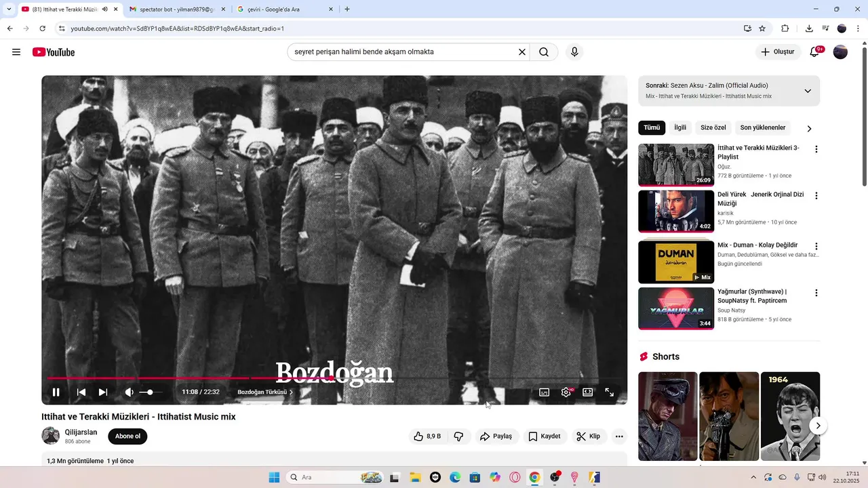Screen dimensions: 868x488
Task: Show more filter chips with right arrow
Action: coord(809,128)
